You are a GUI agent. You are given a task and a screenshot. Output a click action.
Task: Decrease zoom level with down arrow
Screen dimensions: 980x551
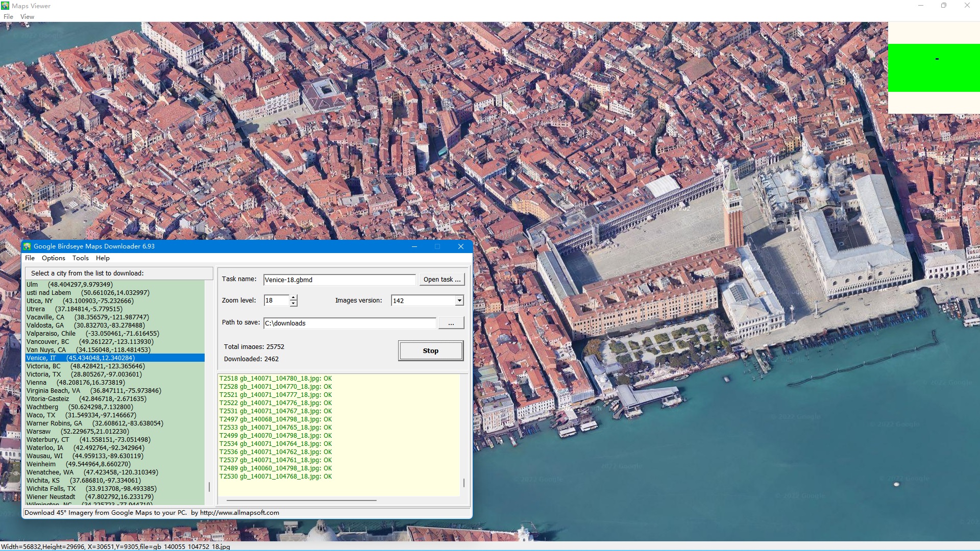[293, 304]
